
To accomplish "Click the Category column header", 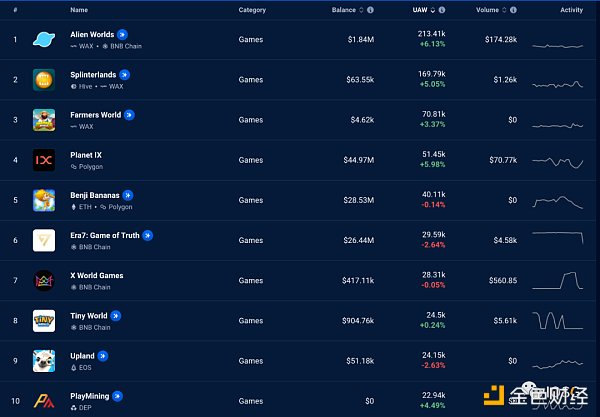I will coord(252,10).
